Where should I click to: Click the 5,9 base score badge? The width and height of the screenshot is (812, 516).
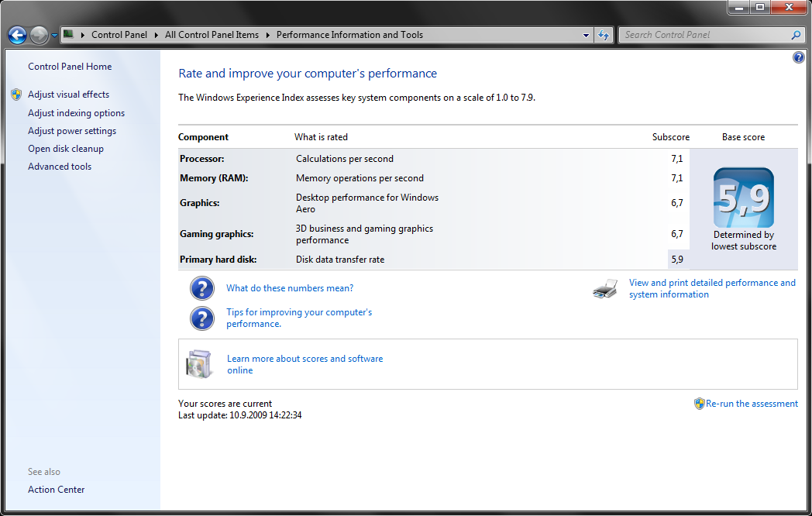pyautogui.click(x=742, y=198)
